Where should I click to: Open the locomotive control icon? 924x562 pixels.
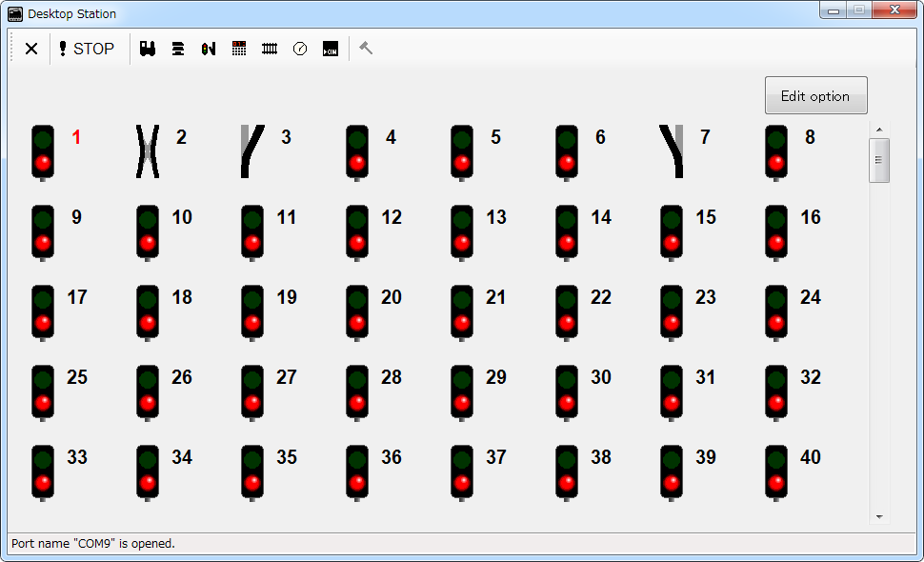(x=148, y=49)
